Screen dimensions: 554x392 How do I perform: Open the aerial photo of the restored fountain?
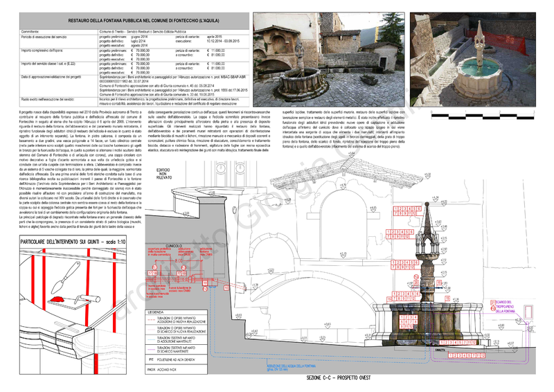pos(473,60)
